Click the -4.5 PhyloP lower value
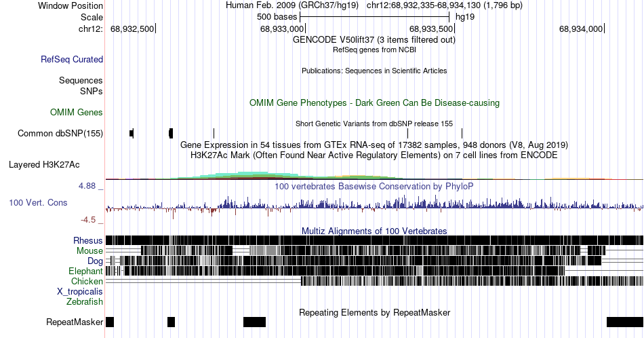Viewport: 644px width, 338px height. pyautogui.click(x=88, y=220)
